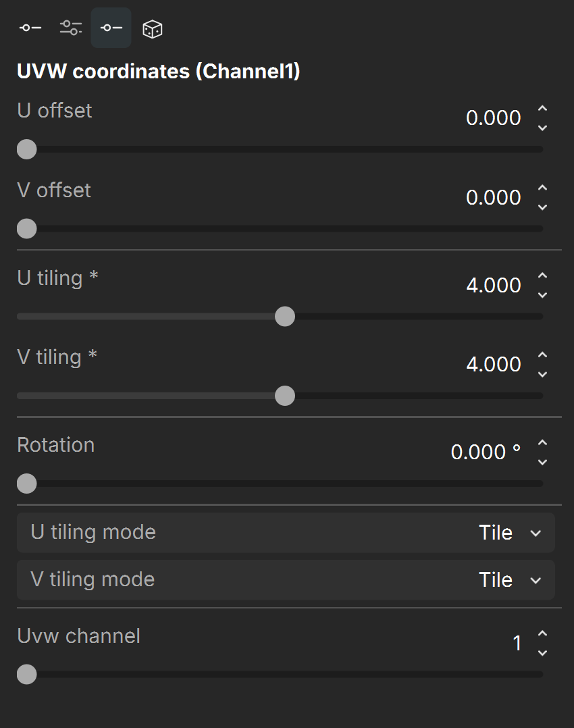Click the Rotation value 0.000 °
Image resolution: width=574 pixels, height=728 pixels.
tap(486, 452)
